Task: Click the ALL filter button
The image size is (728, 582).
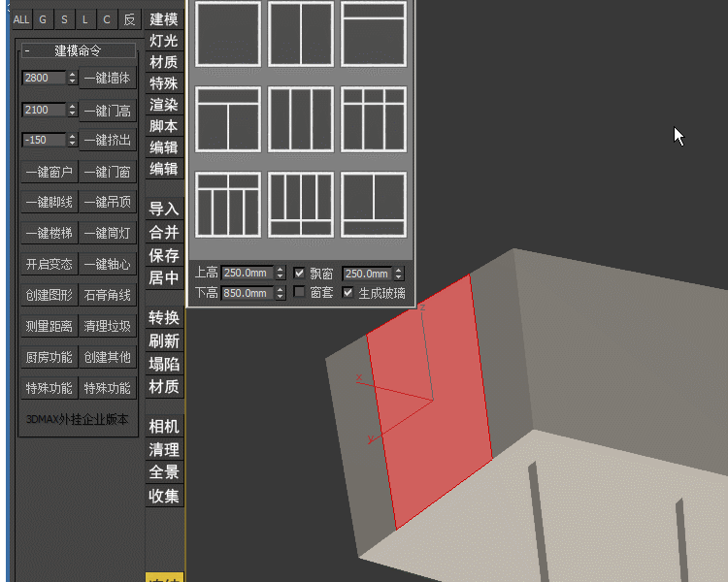Action: click(x=21, y=19)
